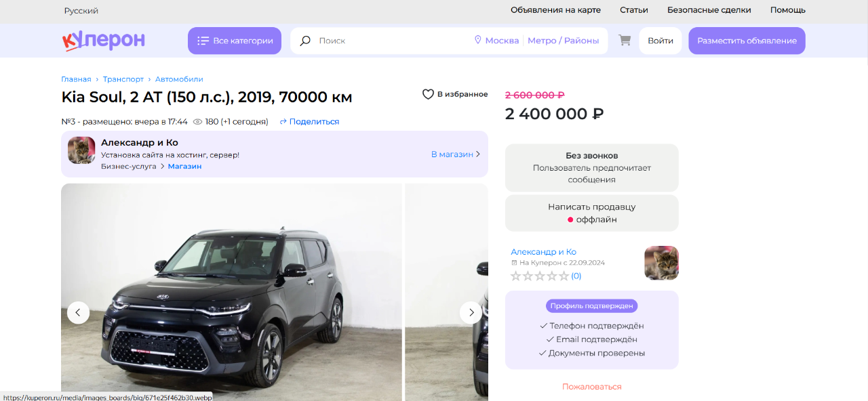Click the seller's star rating
The width and height of the screenshot is (868, 401).
(x=540, y=276)
